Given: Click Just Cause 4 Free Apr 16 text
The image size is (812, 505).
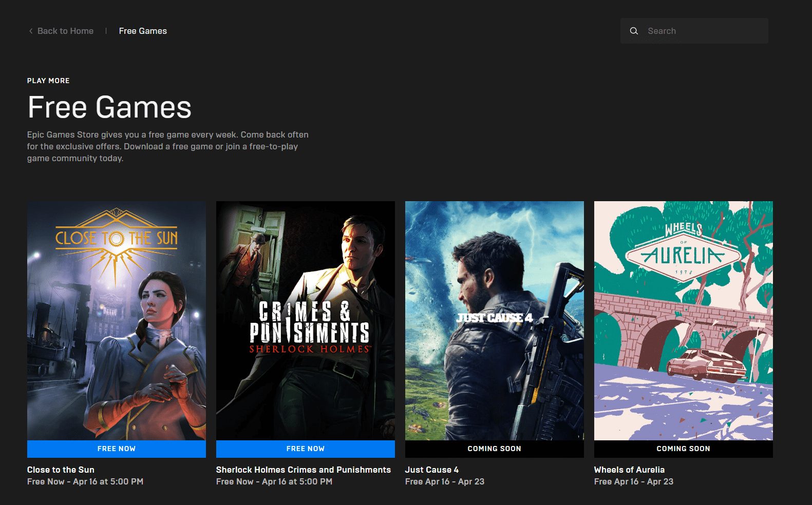Looking at the screenshot, I should [445, 481].
